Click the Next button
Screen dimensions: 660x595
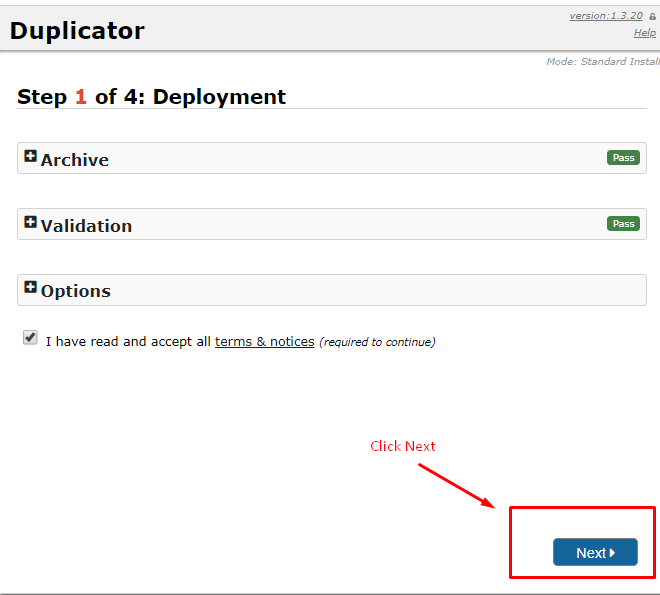click(595, 552)
